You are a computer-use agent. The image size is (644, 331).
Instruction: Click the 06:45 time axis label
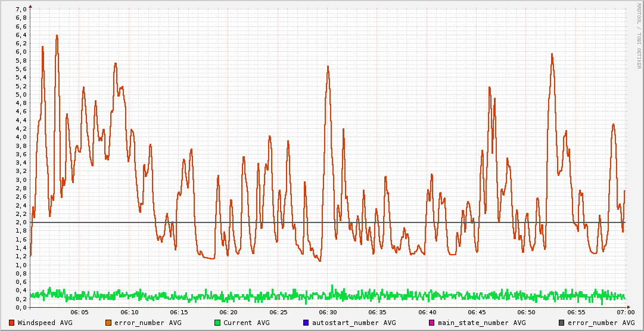coord(477,312)
